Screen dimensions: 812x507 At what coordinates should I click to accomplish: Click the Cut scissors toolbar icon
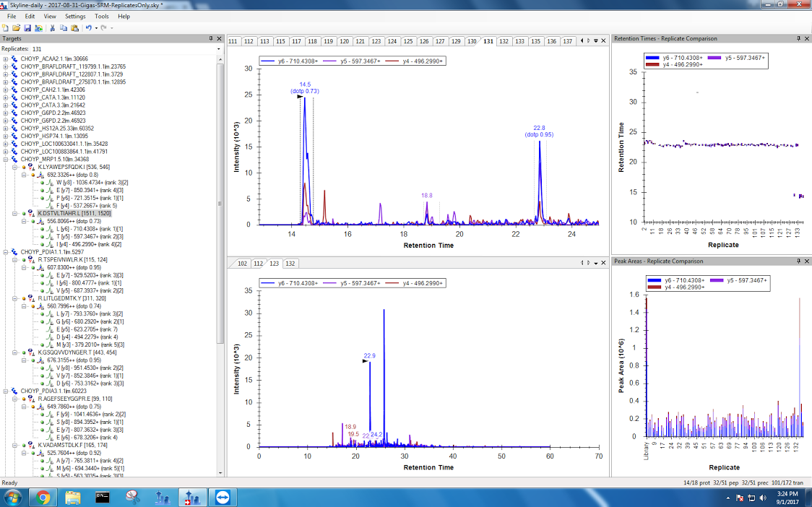tap(52, 27)
